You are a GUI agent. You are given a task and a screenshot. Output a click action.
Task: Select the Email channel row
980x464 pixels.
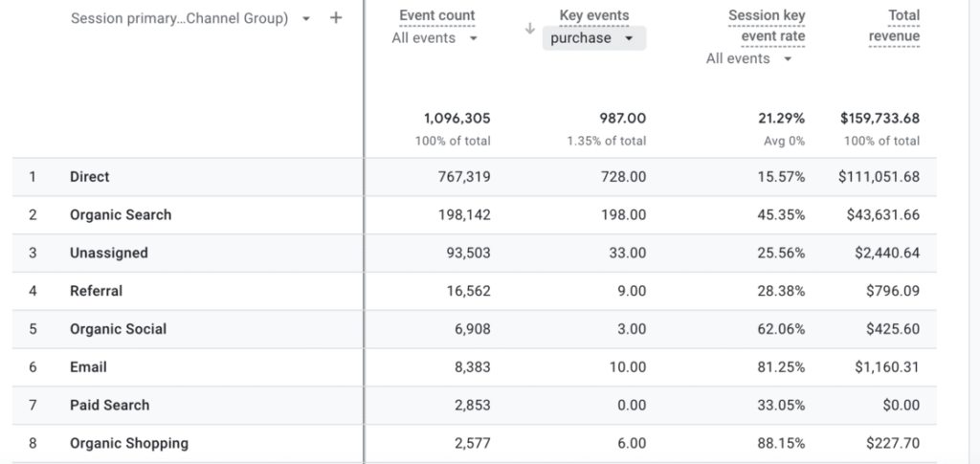pyautogui.click(x=88, y=367)
